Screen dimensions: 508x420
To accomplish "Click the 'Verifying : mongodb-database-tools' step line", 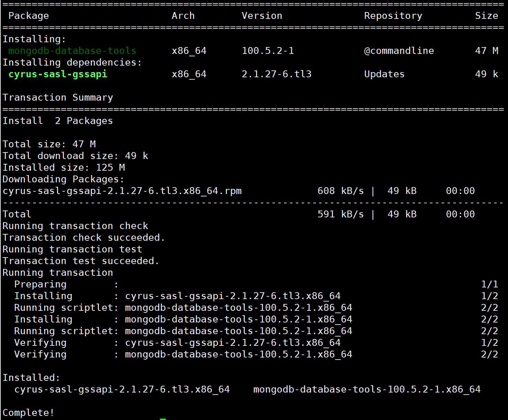I will [183, 355].
